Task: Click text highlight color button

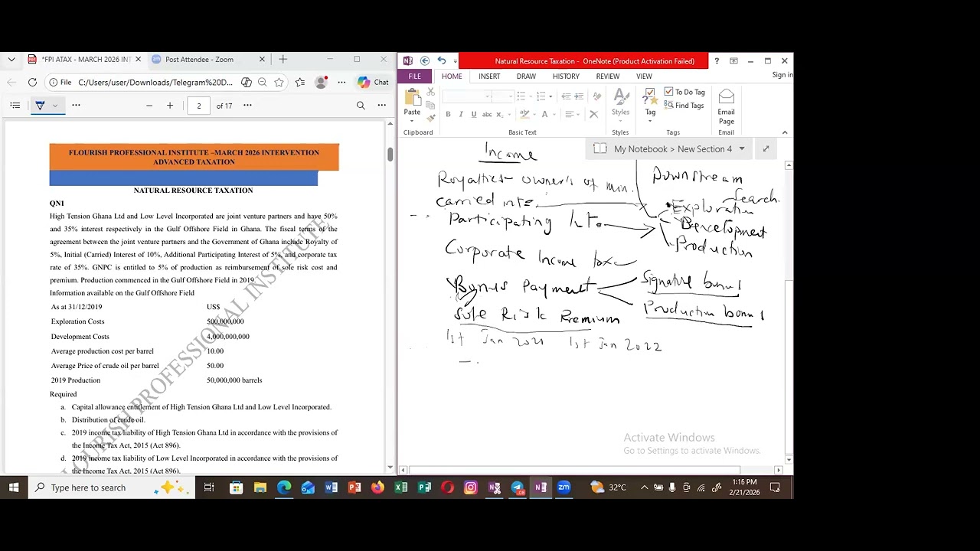Action: point(524,114)
